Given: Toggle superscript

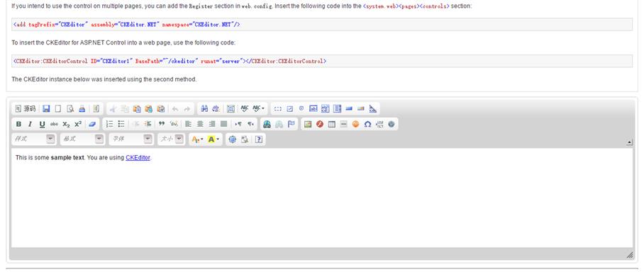Looking at the screenshot, I should click(x=78, y=124).
